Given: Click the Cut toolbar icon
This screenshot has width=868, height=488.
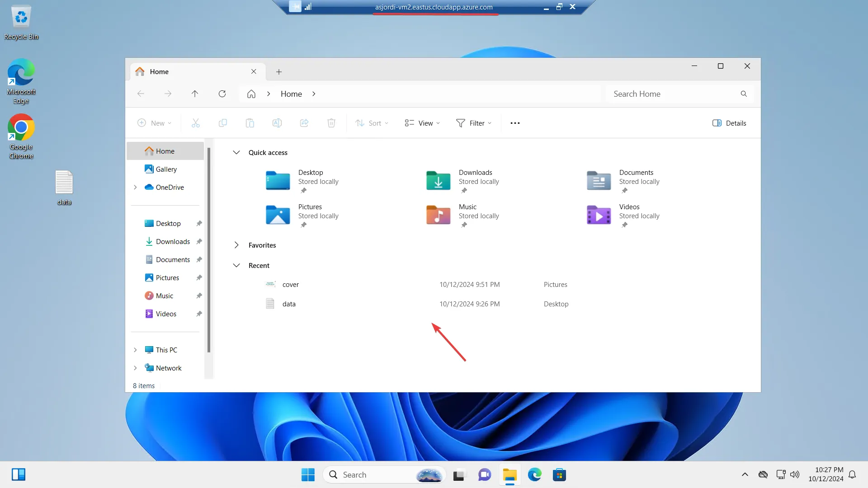Looking at the screenshot, I should coord(195,123).
